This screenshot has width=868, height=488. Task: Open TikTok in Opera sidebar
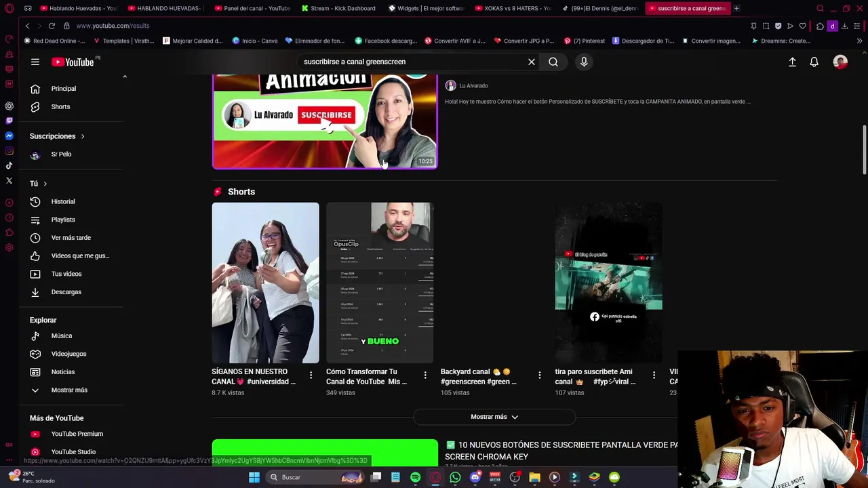point(9,165)
